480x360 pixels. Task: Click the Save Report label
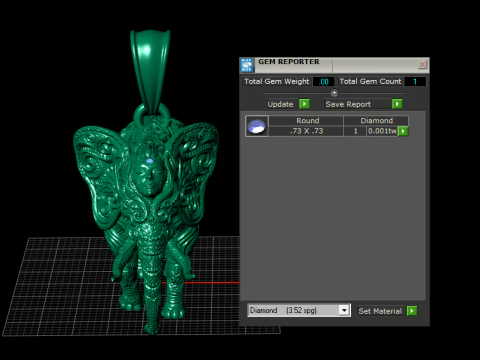point(348,104)
